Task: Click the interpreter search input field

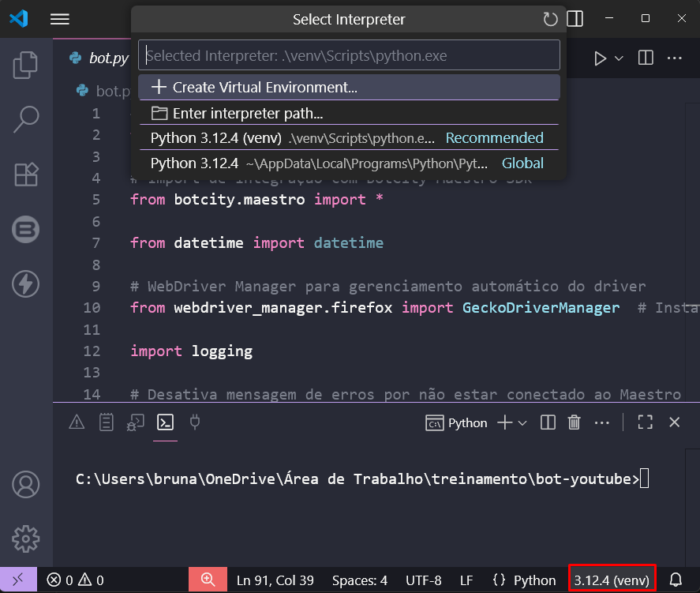Action: [x=349, y=54]
